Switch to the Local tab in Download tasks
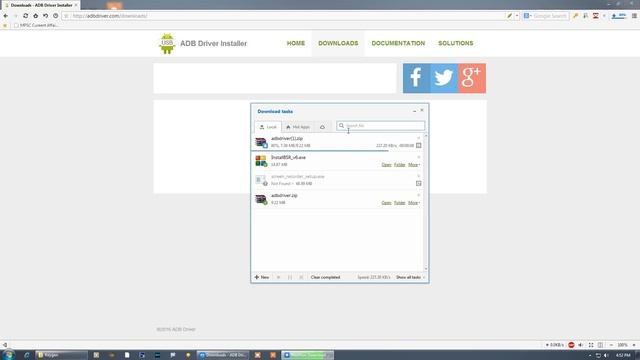The height and width of the screenshot is (360, 640). pos(268,127)
